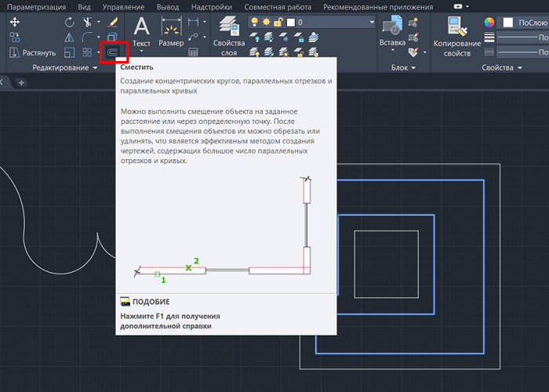Launch the Копирование свойств match properties tool
The image size is (549, 392).
coord(457,37)
